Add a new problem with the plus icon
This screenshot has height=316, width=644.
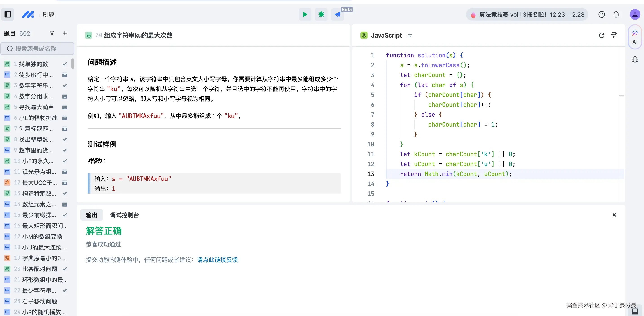[65, 33]
